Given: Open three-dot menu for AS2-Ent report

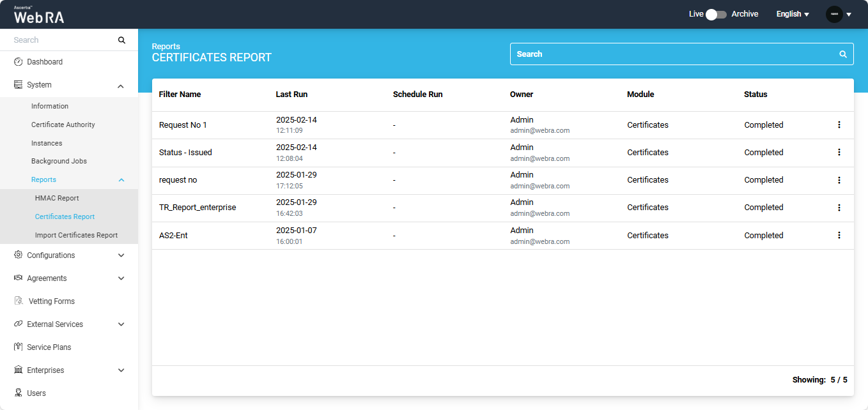Looking at the screenshot, I should pos(839,236).
